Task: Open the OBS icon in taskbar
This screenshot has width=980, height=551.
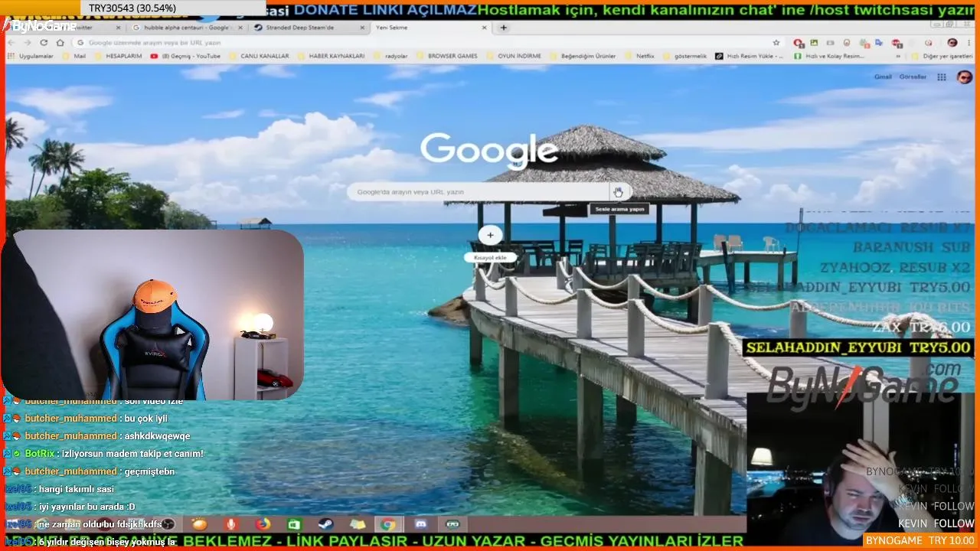Action: [168, 524]
